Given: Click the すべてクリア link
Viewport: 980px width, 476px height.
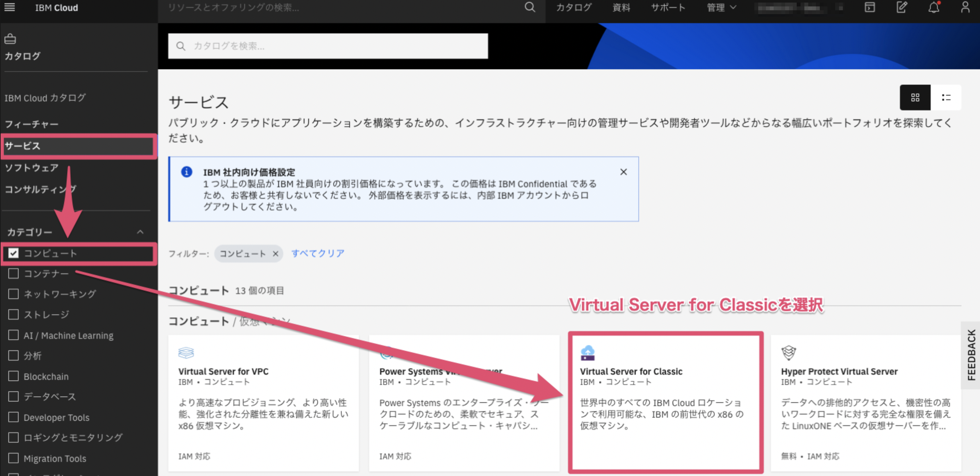Looking at the screenshot, I should point(318,253).
